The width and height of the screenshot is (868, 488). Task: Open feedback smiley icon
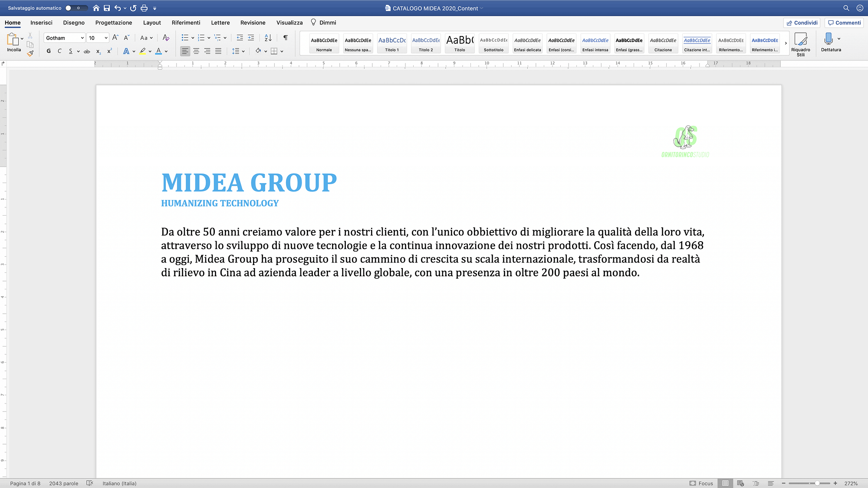859,8
